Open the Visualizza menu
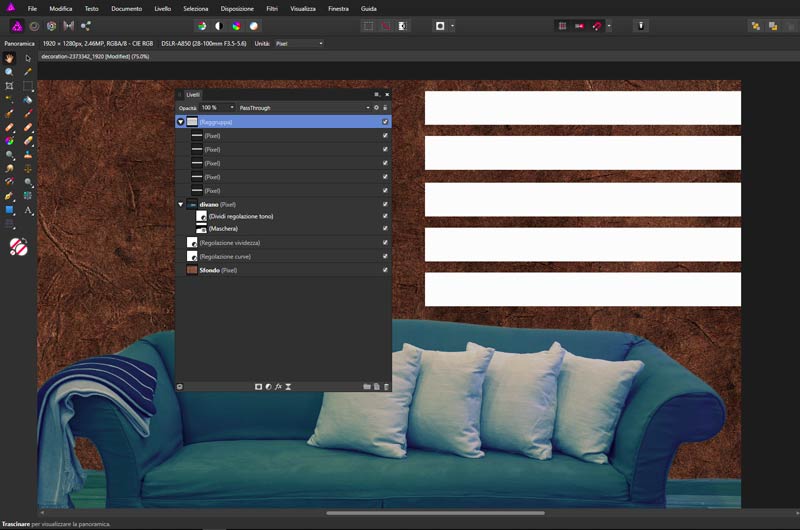Image resolution: width=800 pixels, height=530 pixels. click(x=303, y=9)
